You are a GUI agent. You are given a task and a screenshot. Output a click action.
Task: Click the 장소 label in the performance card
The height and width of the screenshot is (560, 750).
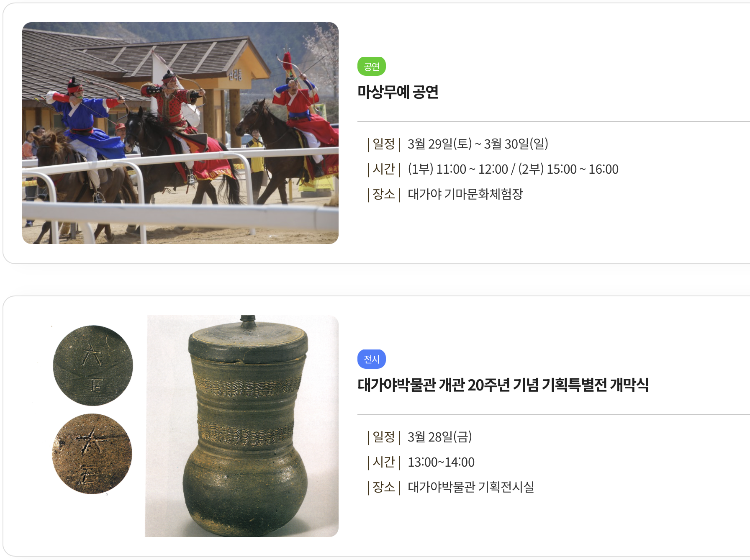pos(384,194)
